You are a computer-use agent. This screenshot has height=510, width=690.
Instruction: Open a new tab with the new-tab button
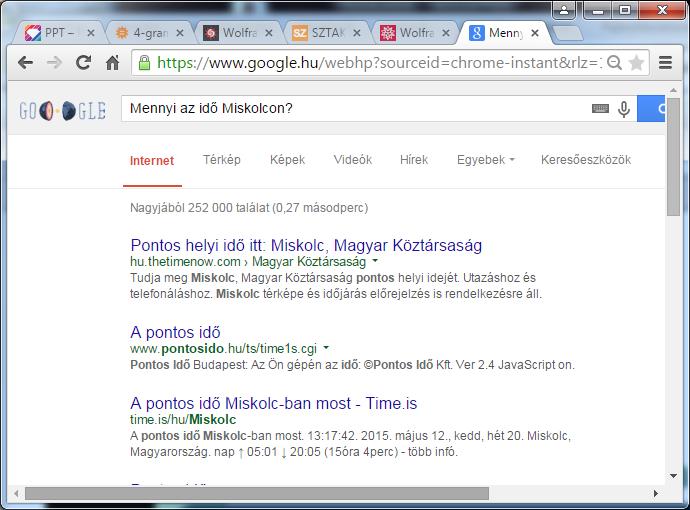567,33
